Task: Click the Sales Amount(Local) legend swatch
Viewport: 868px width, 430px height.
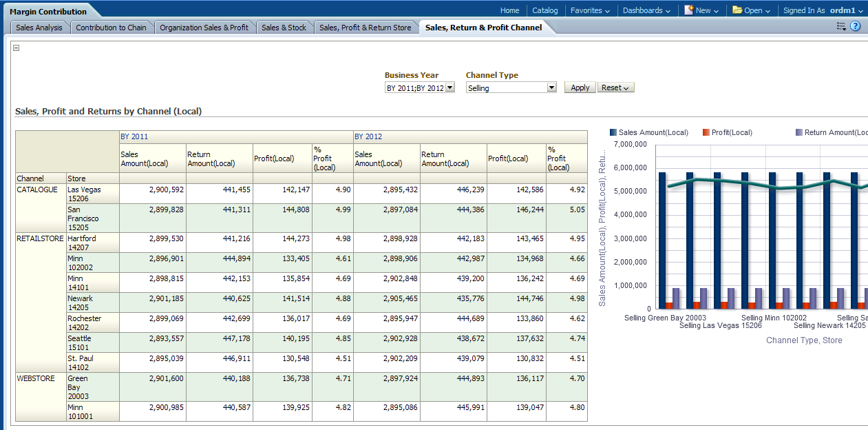Action: [x=613, y=132]
